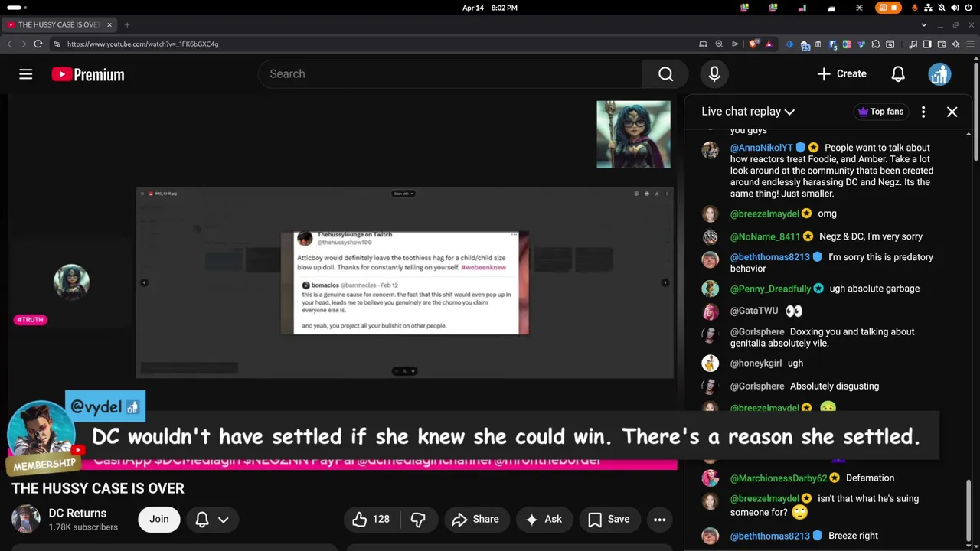Open live chat three-dot options
Screen dimensions: 980x551
tap(923, 112)
